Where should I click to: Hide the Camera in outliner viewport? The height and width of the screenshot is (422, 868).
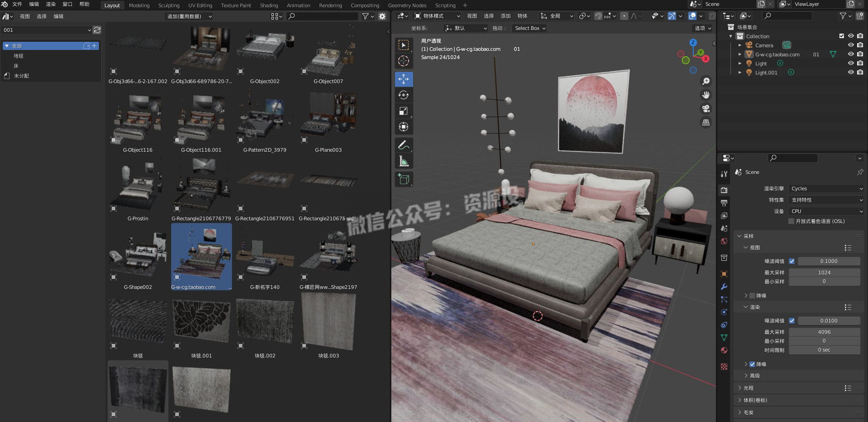pos(851,45)
